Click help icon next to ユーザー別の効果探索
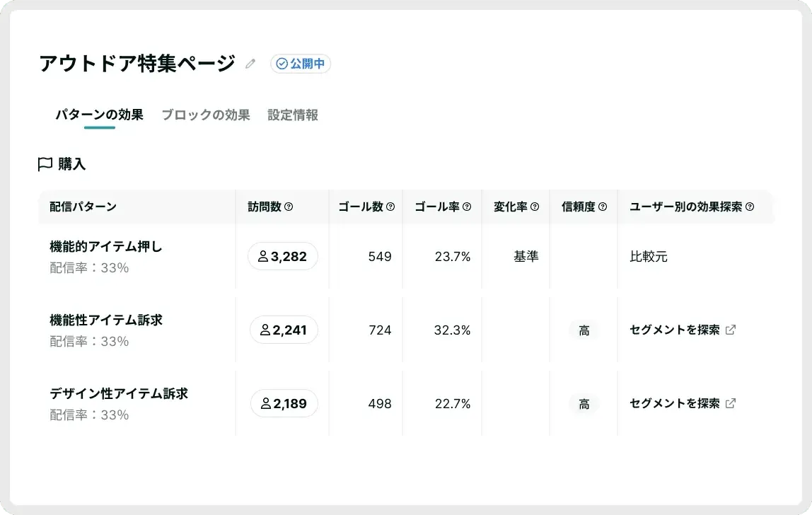 point(750,207)
